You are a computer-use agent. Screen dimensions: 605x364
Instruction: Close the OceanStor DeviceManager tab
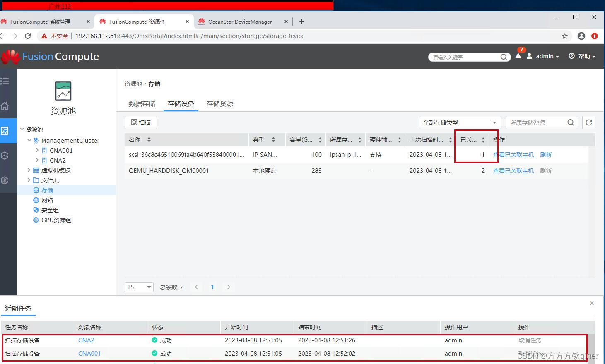pyautogui.click(x=286, y=22)
